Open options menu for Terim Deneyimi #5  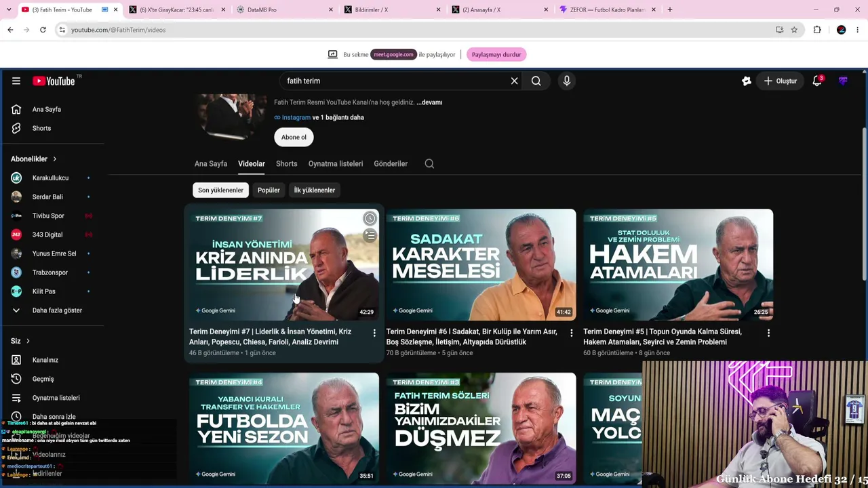tap(768, 333)
